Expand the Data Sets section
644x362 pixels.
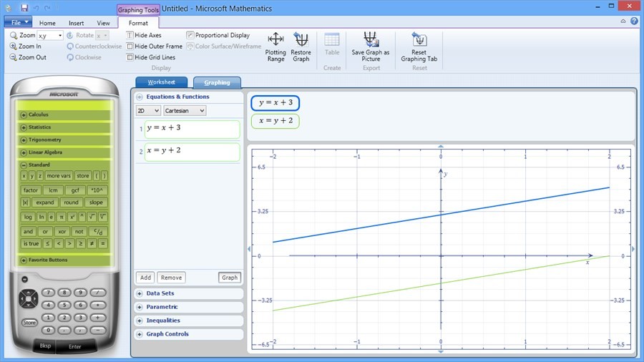tap(140, 293)
